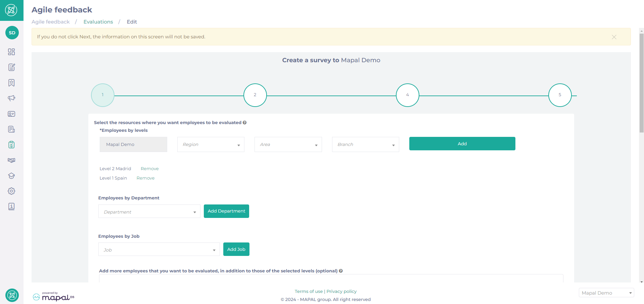Go to wizard step 2
This screenshot has height=304, width=644.
coord(255,95)
